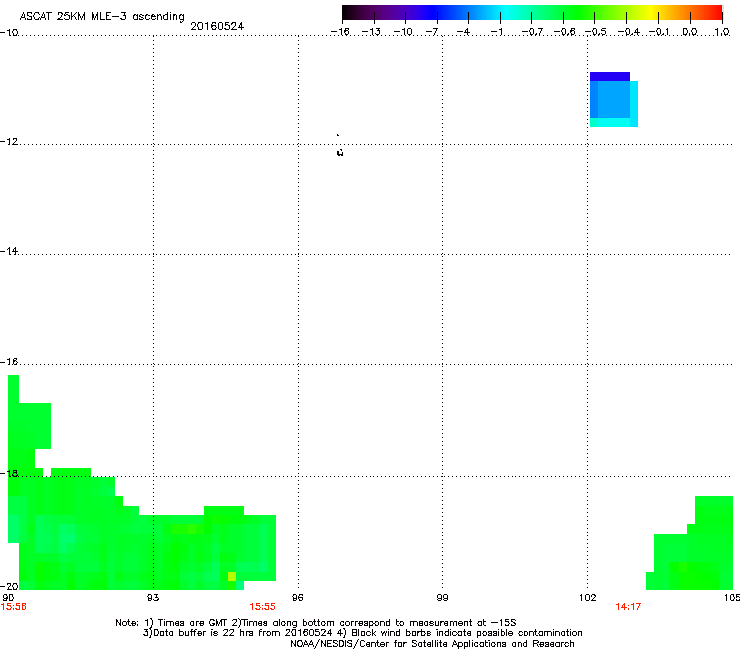Click the "ASCAT 25KM MLE-3 ascending" title
This screenshot has height=650, width=740.
[x=102, y=17]
